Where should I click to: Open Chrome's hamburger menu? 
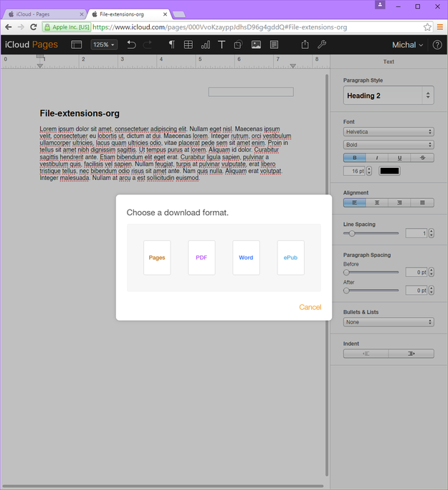[x=440, y=27]
